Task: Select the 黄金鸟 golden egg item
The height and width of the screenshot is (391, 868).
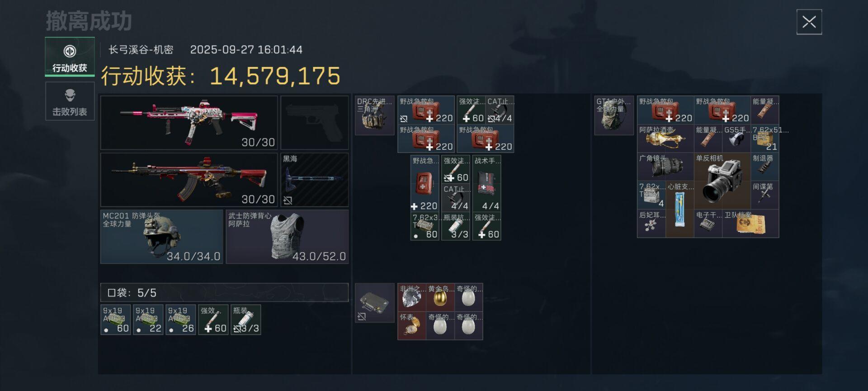Action: 440,297
